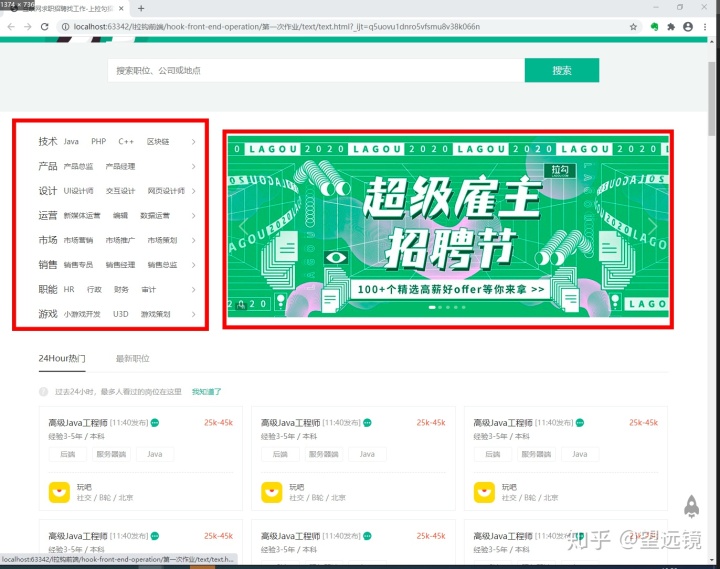Screen dimensions: 720x569
Task: Open the 区块链 category link
Action: [x=158, y=141]
